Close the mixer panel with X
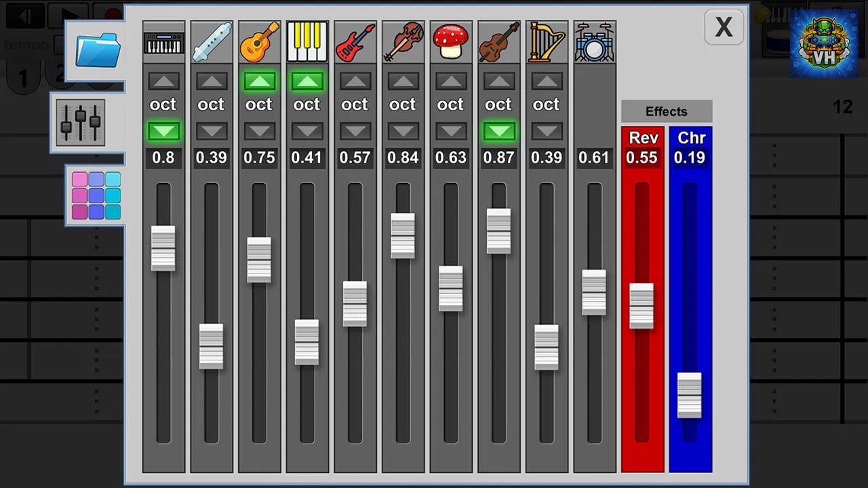The height and width of the screenshot is (488, 868). pos(724,27)
